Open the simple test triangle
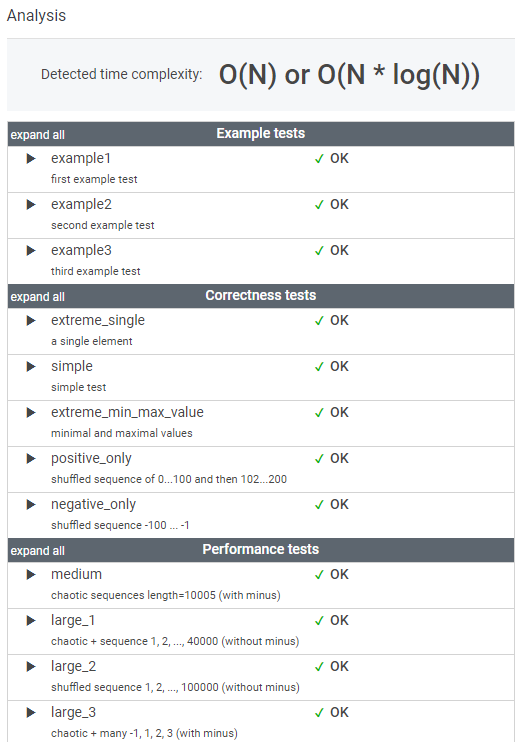The height and width of the screenshot is (742, 523). pos(31,366)
